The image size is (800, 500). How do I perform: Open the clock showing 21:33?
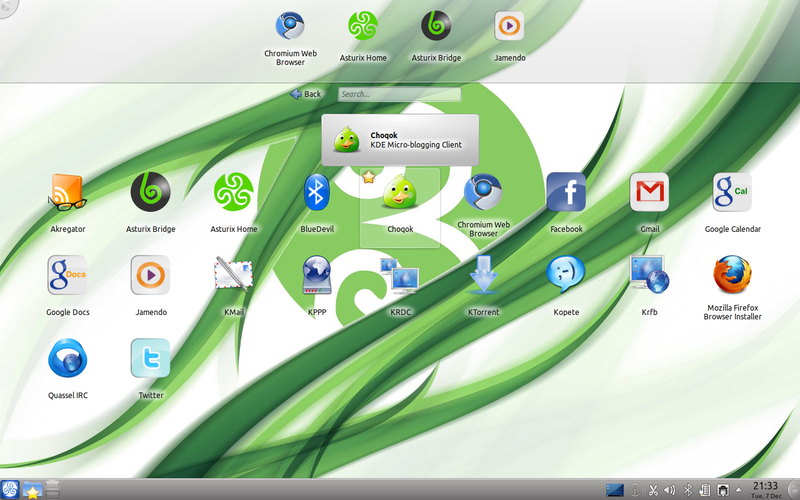(765, 490)
